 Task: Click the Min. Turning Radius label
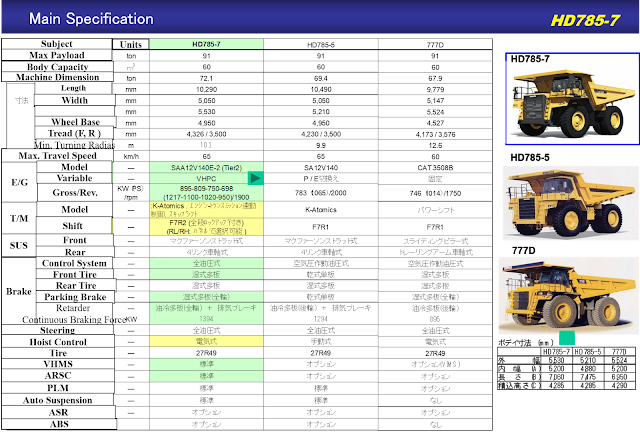click(x=74, y=145)
